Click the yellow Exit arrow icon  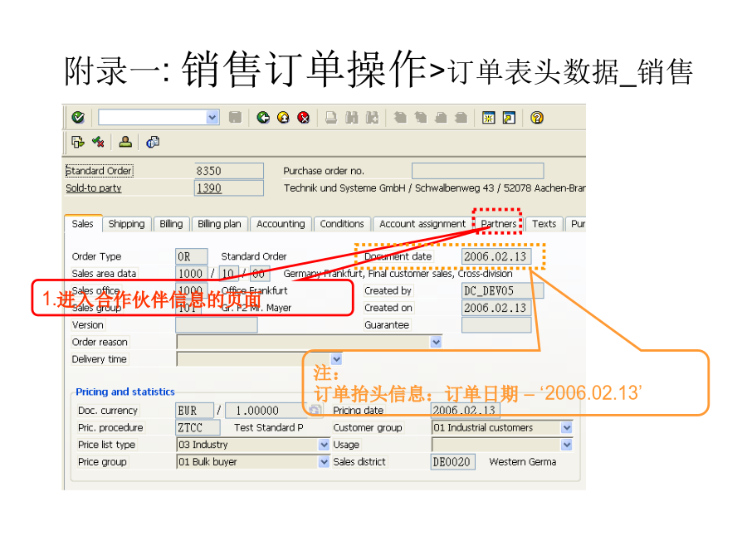click(283, 117)
